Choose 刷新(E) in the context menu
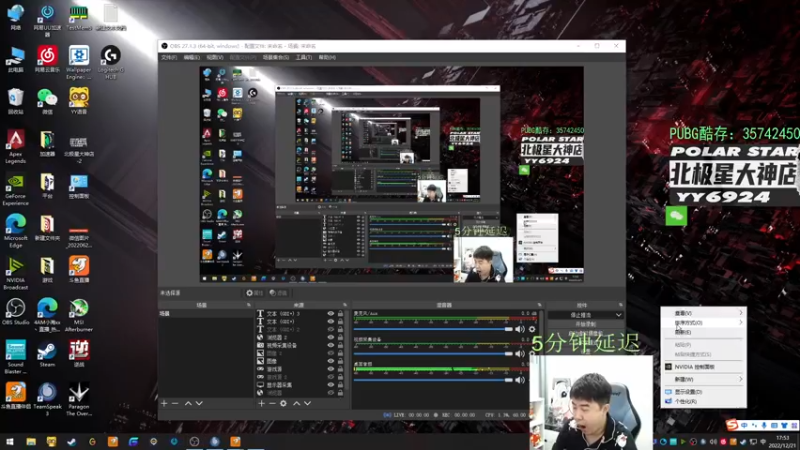 point(704,332)
